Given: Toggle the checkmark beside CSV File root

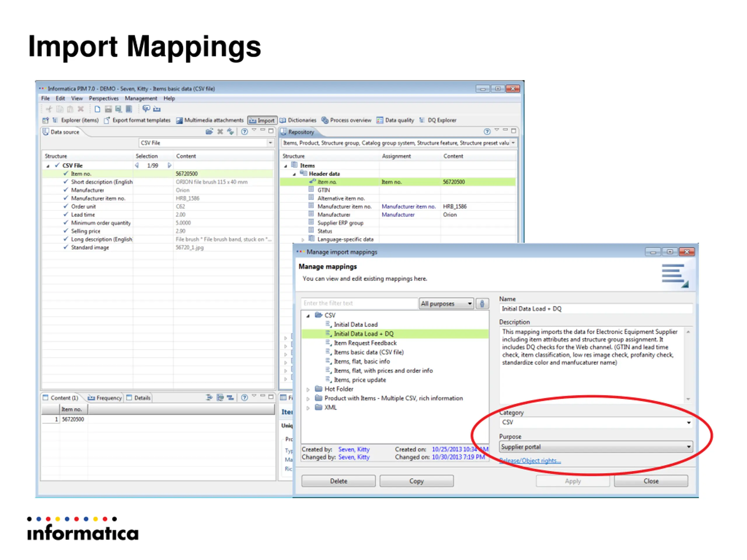Looking at the screenshot, I should point(57,165).
